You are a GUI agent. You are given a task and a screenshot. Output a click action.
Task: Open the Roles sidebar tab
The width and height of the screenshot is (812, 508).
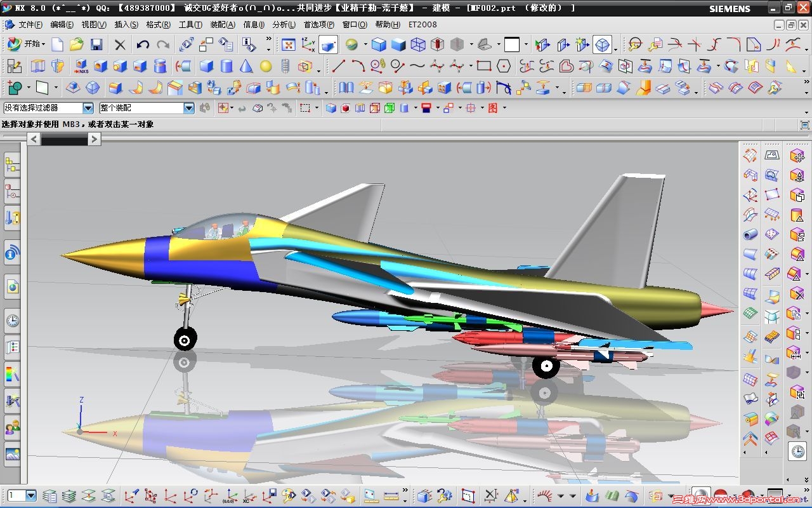click(x=12, y=427)
